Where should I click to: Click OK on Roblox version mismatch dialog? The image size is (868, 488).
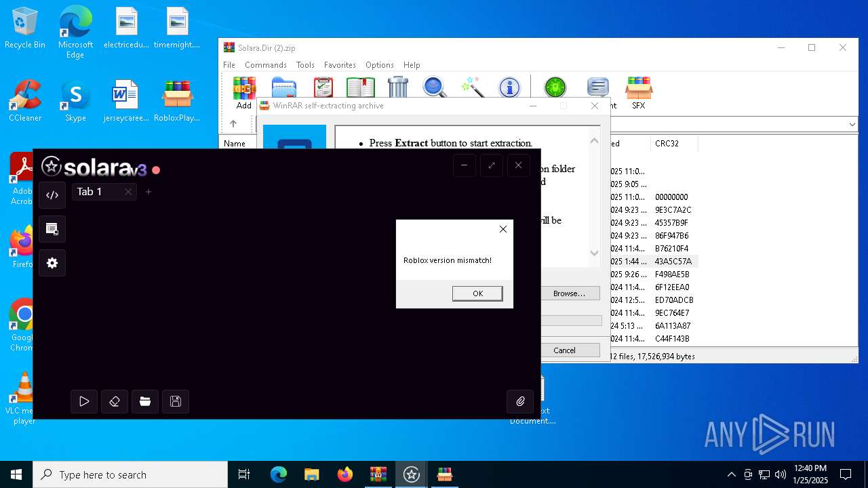477,293
